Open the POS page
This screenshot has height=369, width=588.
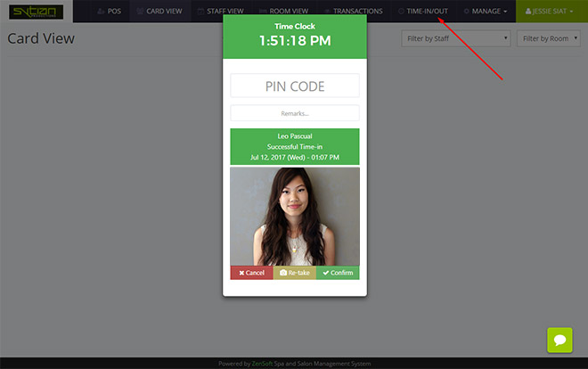[x=109, y=12]
